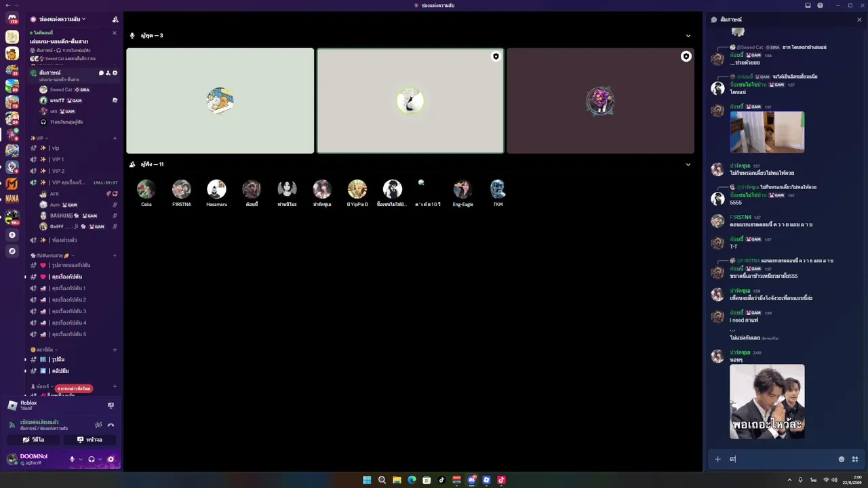868x488 pixels.
Task: Join คุยเรื่องกัปตัน 5 voice channel
Action: click(73, 334)
